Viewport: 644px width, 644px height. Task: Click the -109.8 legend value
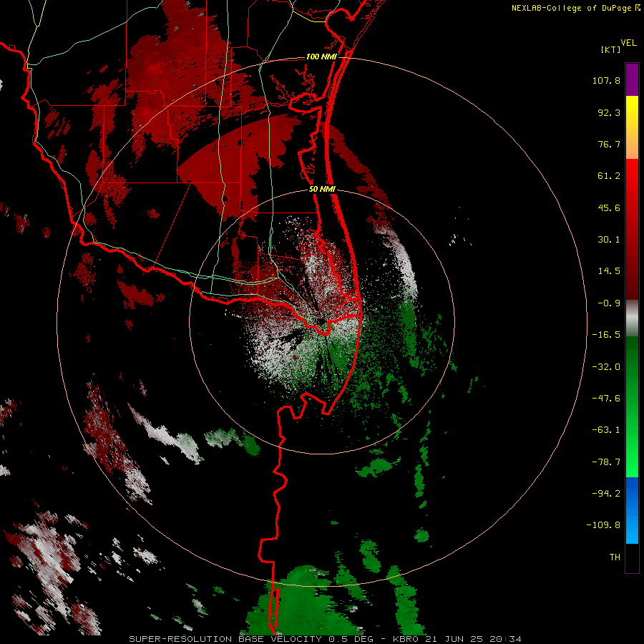point(603,525)
